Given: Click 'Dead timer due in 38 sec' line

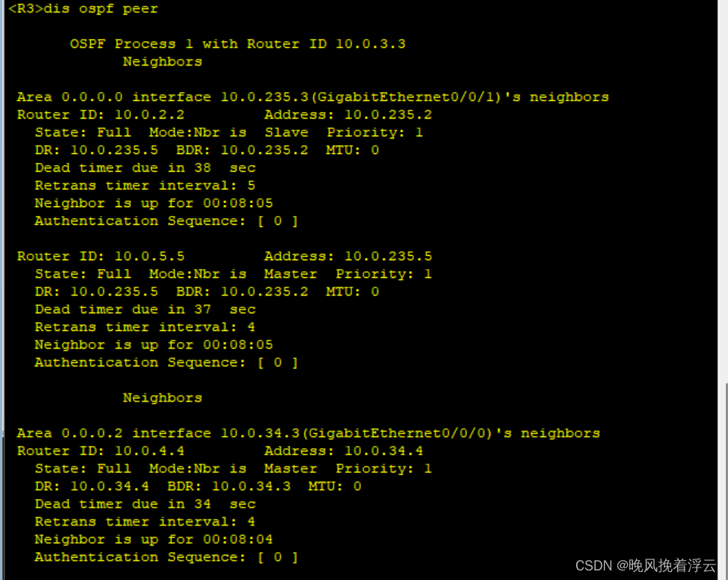Looking at the screenshot, I should [x=145, y=168].
